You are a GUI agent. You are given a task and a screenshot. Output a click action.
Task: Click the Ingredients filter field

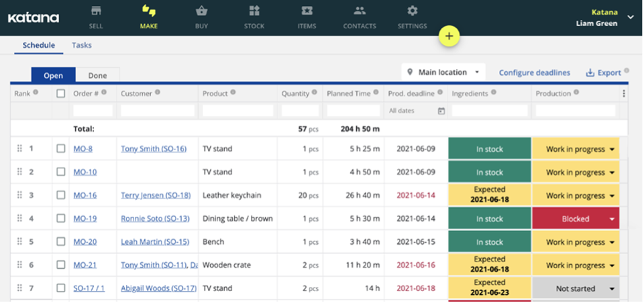pos(490,111)
